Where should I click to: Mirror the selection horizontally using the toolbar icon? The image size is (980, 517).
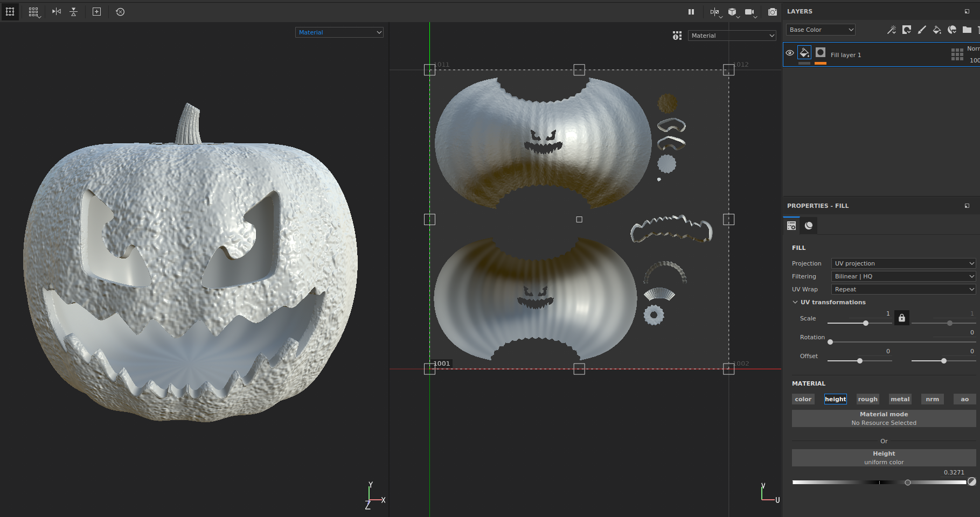(56, 12)
